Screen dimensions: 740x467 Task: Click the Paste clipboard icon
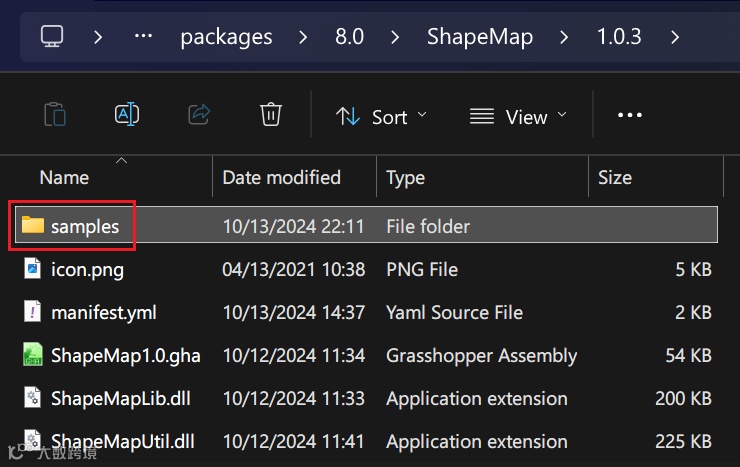click(55, 115)
